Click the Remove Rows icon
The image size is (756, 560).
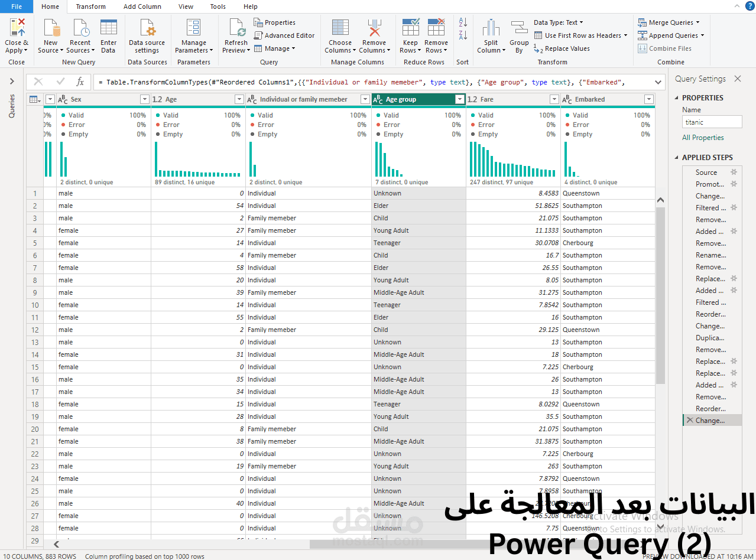click(x=436, y=27)
